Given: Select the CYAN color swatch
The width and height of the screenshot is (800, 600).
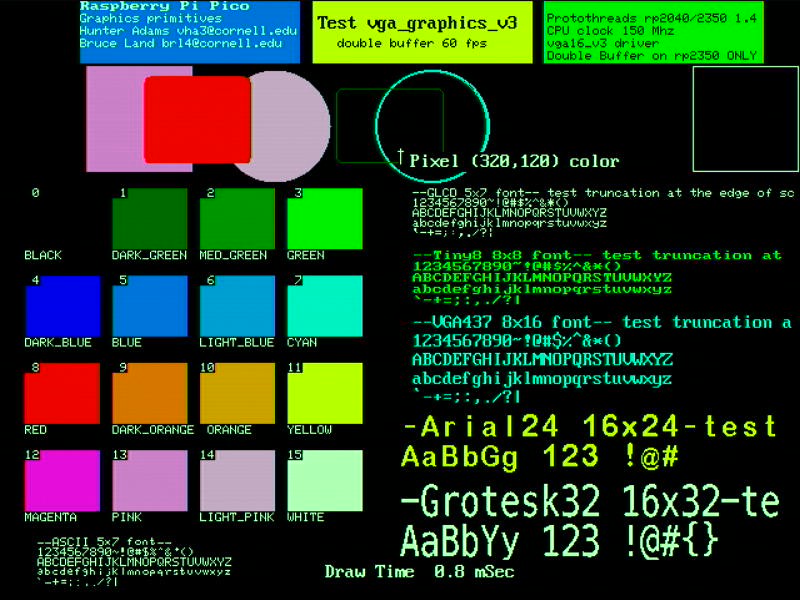Looking at the screenshot, I should click(325, 306).
